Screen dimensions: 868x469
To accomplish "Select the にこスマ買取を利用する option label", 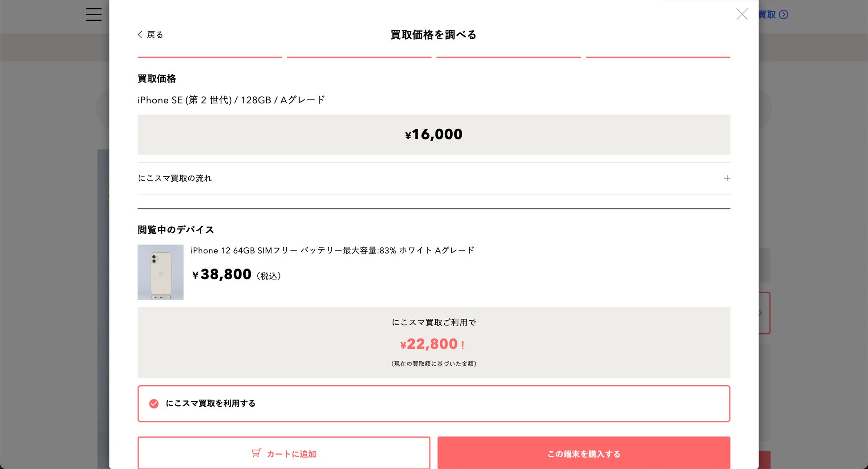I will [x=210, y=404].
